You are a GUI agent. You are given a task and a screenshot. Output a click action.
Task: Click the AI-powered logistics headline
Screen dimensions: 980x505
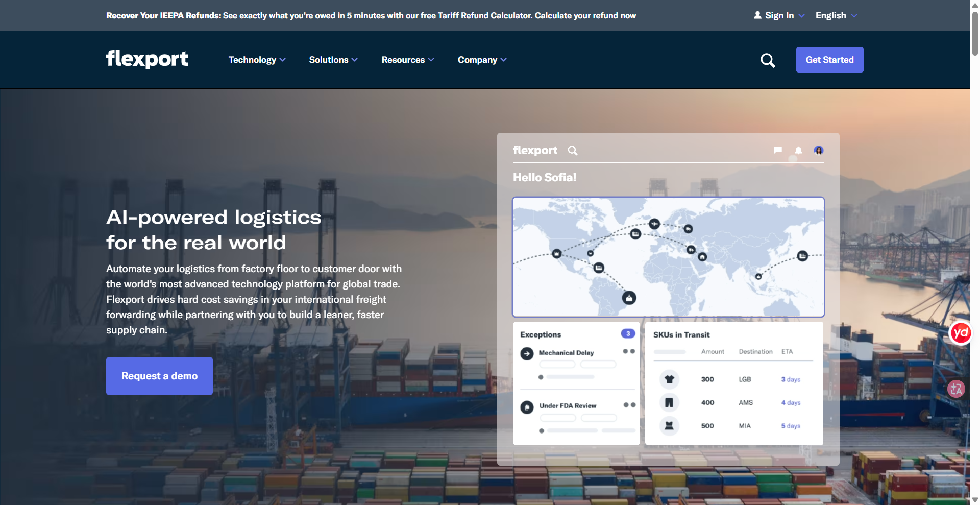214,230
